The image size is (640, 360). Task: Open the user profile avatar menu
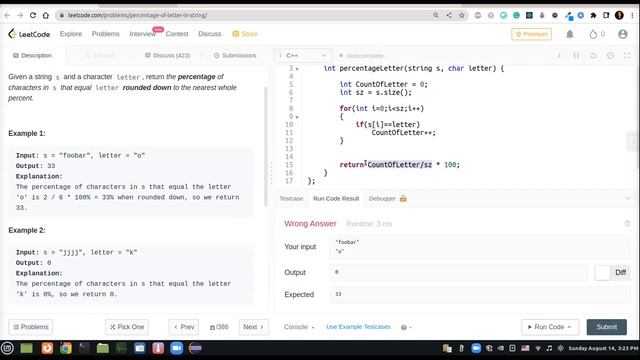622,34
